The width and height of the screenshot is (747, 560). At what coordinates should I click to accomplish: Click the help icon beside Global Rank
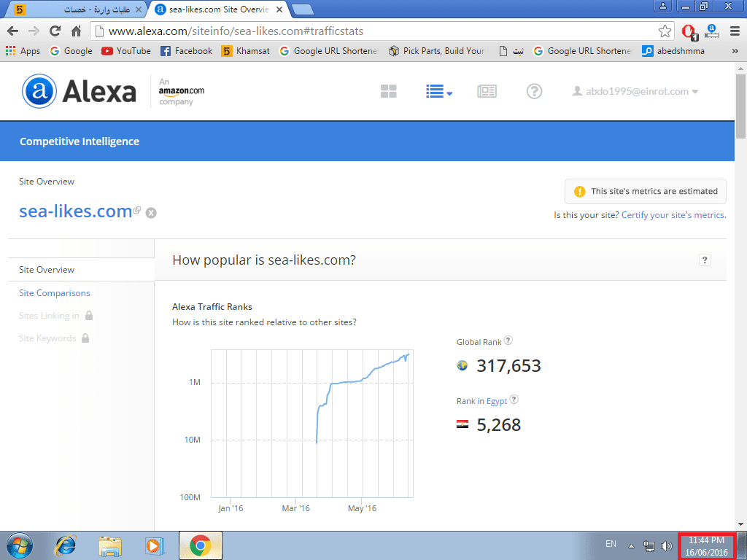tap(508, 341)
